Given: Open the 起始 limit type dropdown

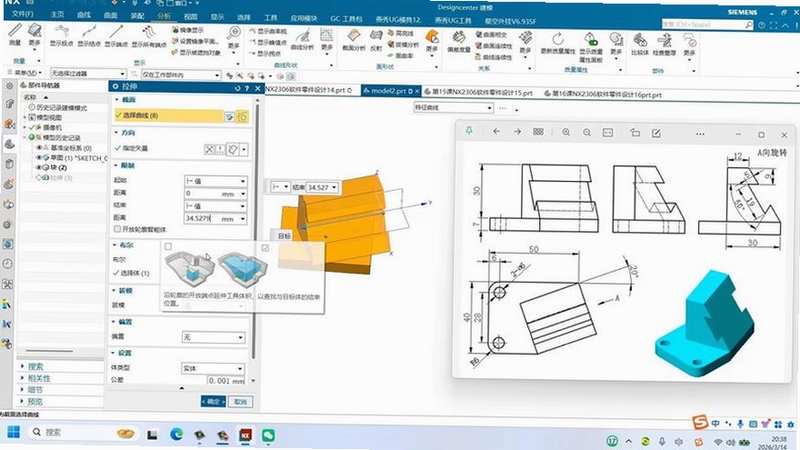Looking at the screenshot, I should tap(215, 181).
